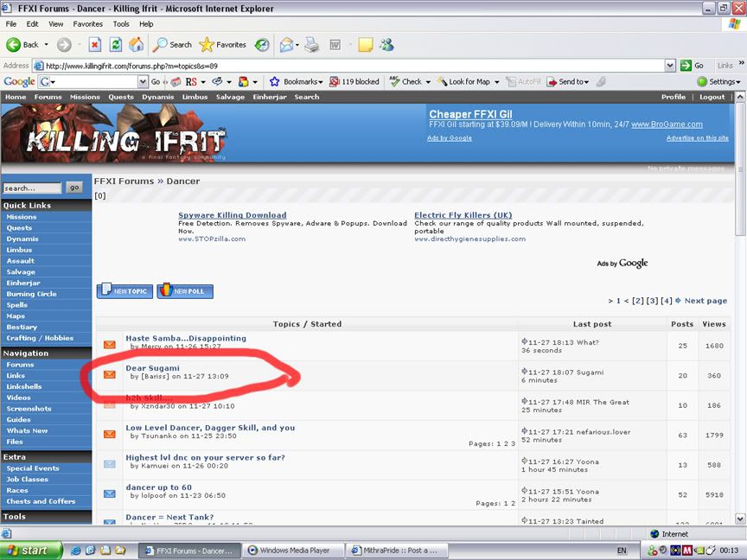Open Haste Samba...Disappointing topic
The image size is (747, 560).
coord(186,338)
